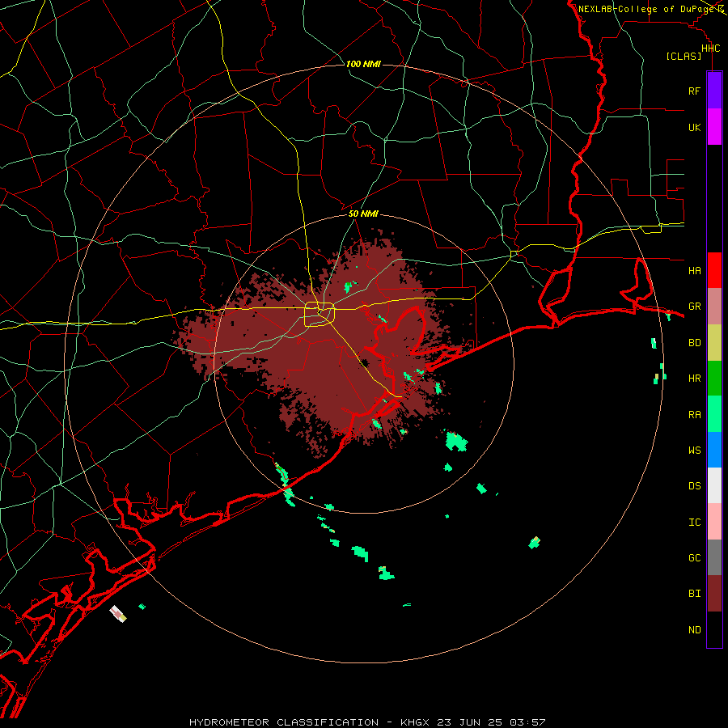Click the RA light green legend swatch
Screen dimensions: 728x728
click(714, 414)
